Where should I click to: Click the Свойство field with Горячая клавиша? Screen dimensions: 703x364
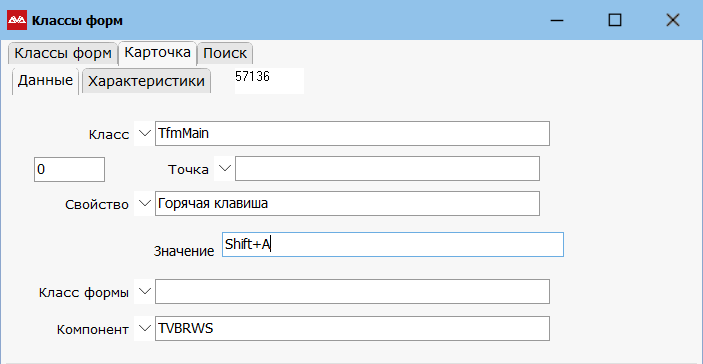click(347, 204)
